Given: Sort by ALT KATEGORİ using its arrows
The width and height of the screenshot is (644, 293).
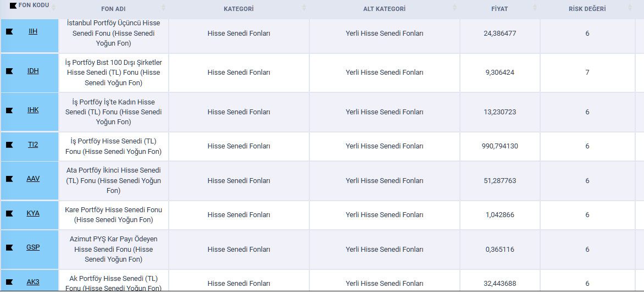Looking at the screenshot, I should click(454, 8).
